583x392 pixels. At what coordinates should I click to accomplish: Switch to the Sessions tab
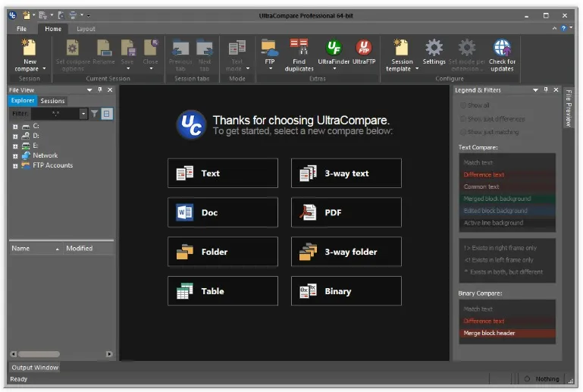click(52, 101)
